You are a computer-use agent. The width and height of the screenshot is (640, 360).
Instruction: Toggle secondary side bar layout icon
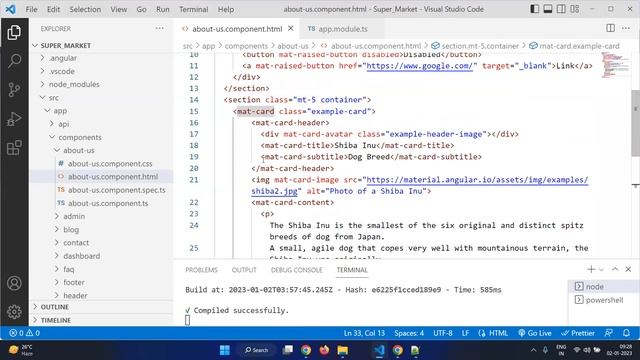(561, 9)
